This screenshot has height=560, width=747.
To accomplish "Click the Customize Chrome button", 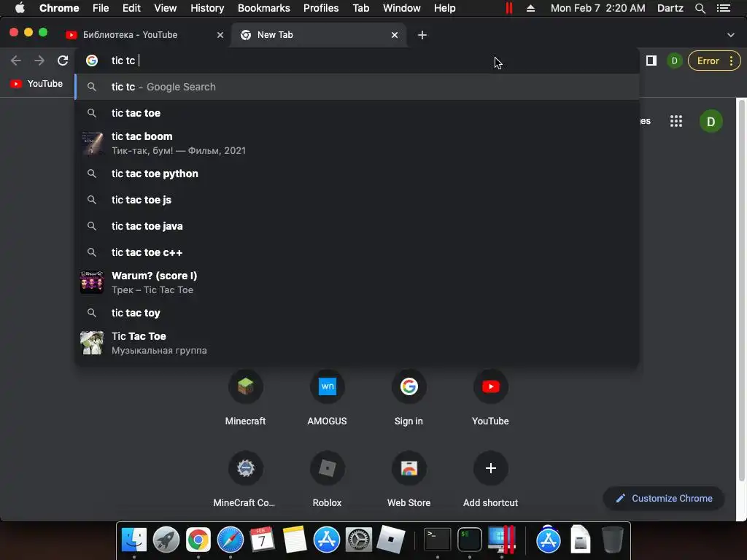I will point(664,498).
